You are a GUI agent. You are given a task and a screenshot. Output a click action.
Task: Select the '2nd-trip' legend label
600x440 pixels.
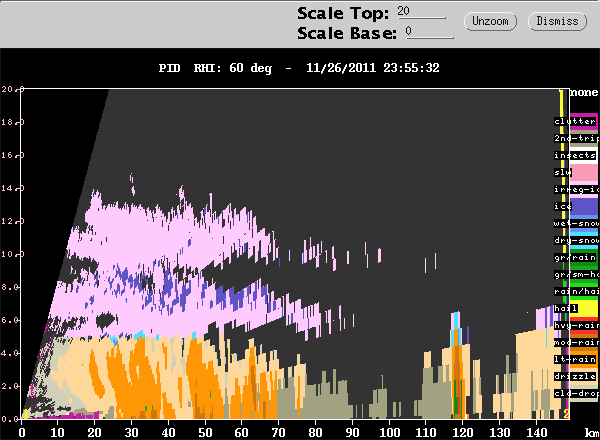(x=577, y=138)
